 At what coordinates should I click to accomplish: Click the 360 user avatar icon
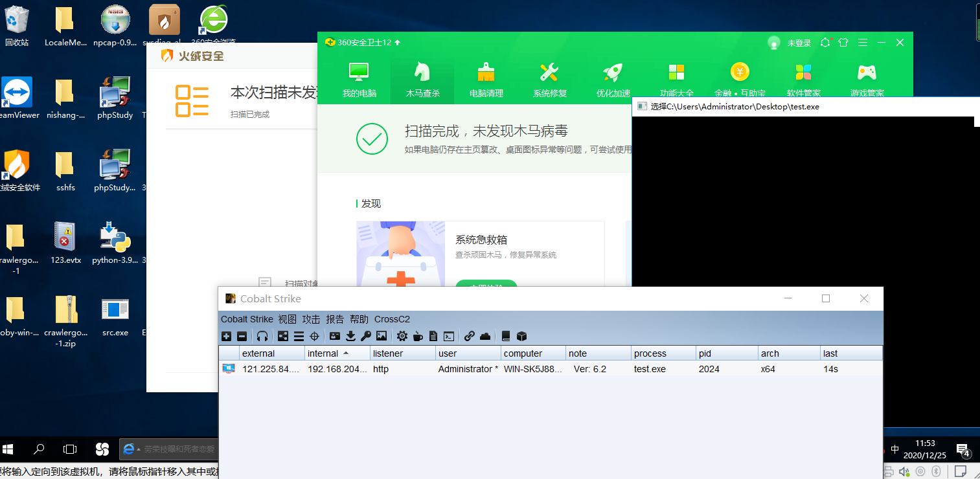773,43
